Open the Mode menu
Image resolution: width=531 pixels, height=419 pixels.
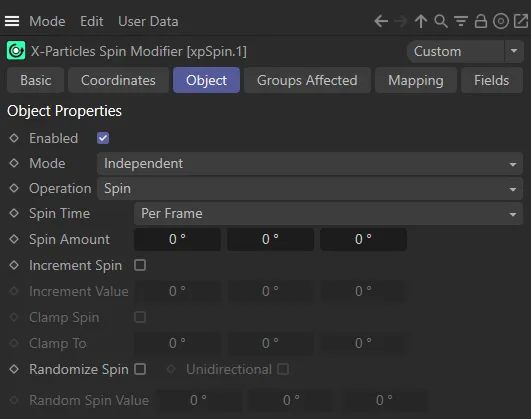[x=47, y=21]
